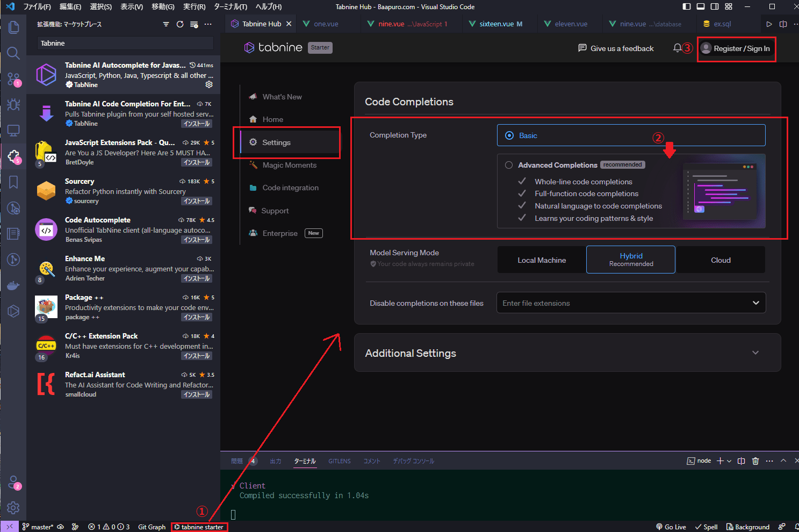The height and width of the screenshot is (532, 799).
Task: Choose Local Machine serving mode
Action: 542,260
